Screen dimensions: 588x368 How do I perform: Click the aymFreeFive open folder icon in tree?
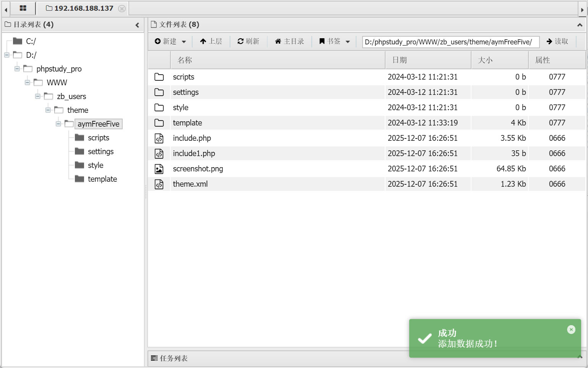coord(69,124)
